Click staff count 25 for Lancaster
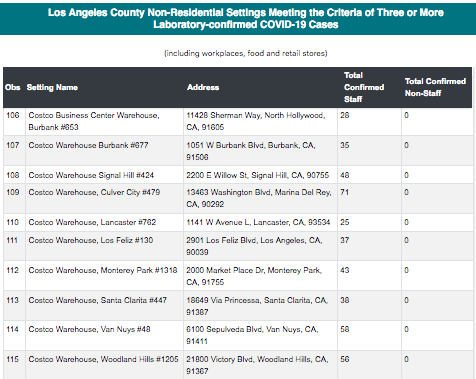 [x=345, y=222]
